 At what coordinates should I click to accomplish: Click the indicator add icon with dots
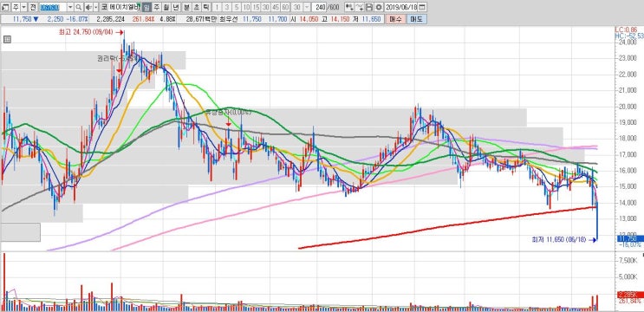[348, 8]
